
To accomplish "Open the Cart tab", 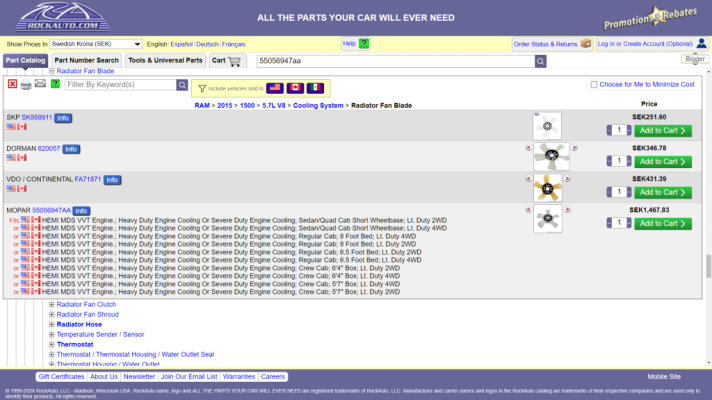I will 227,60.
